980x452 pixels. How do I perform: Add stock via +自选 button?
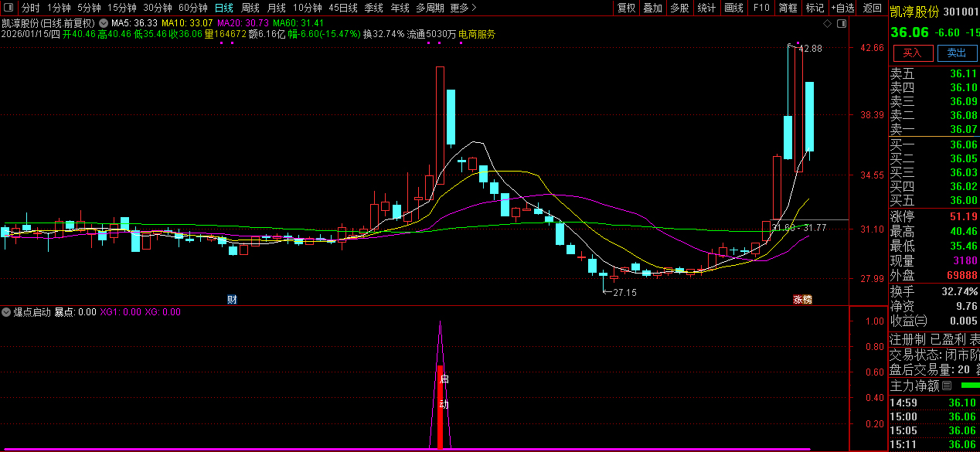click(843, 8)
